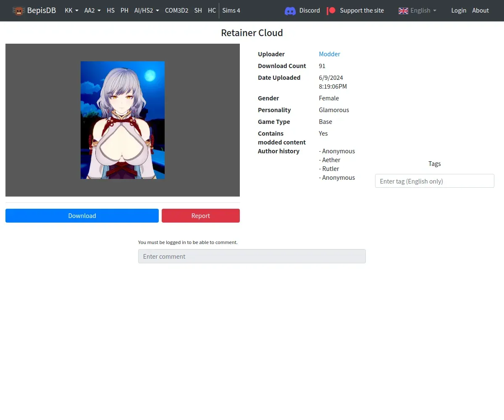Click the BepisDB brand text
This screenshot has width=504, height=420.
(42, 10)
